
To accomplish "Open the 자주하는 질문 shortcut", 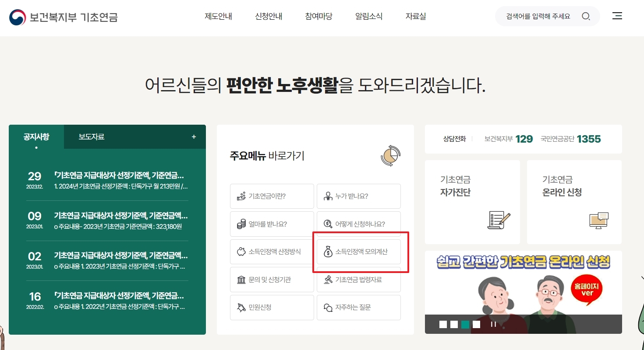I will coord(359,308).
